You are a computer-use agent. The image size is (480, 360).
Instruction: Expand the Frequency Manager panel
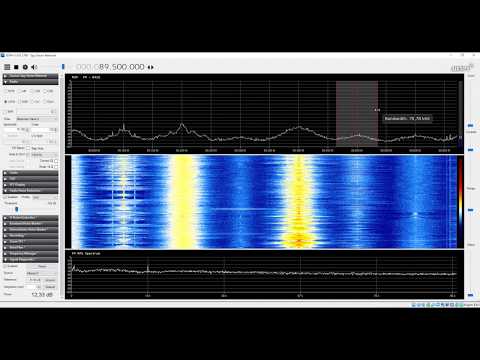(30, 253)
